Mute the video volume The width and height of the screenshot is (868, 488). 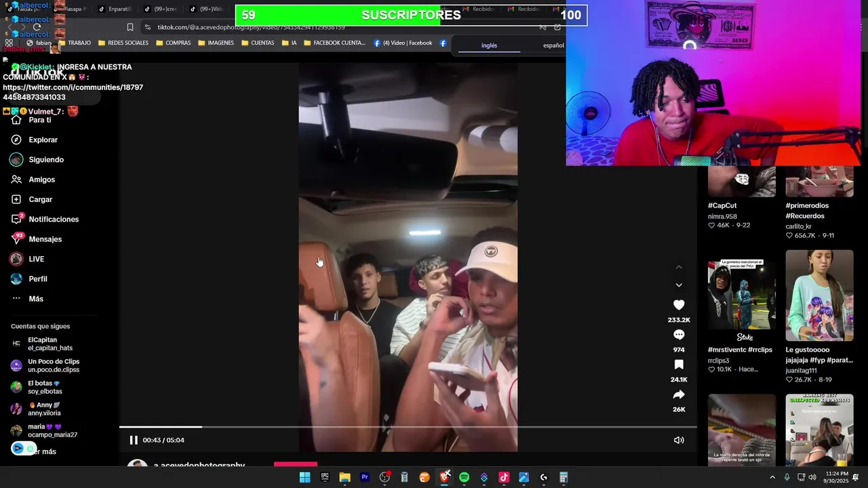point(679,440)
